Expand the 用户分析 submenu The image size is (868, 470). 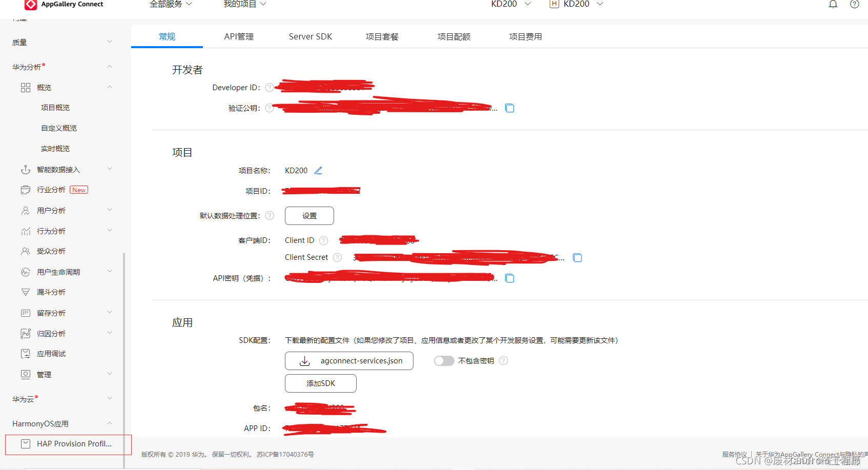(109, 210)
